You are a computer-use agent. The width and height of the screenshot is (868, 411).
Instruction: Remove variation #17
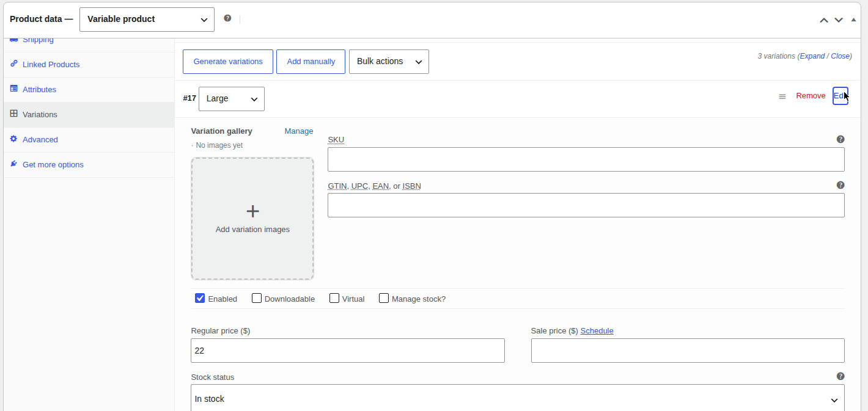click(x=811, y=96)
